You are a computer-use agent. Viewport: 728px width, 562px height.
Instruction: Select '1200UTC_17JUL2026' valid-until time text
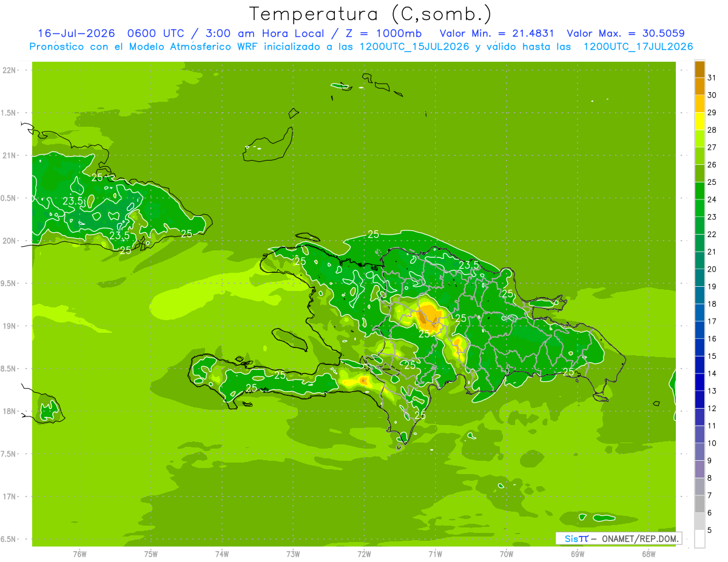tap(638, 47)
